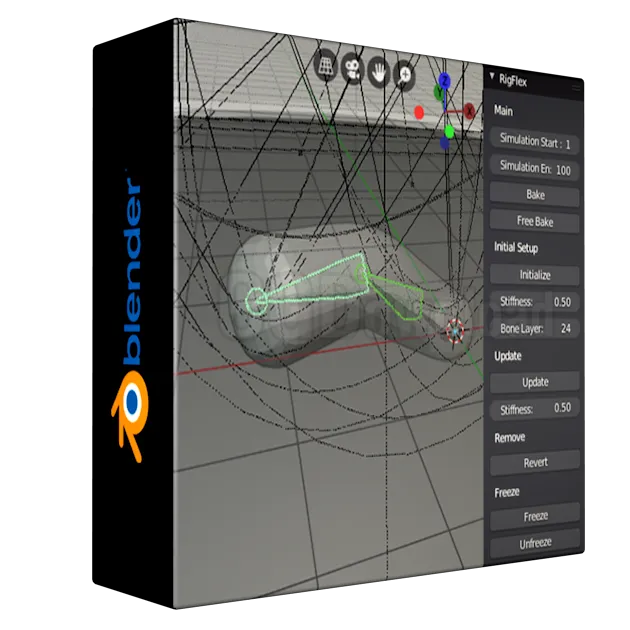
Task: Click the Bake button
Action: pos(535,195)
